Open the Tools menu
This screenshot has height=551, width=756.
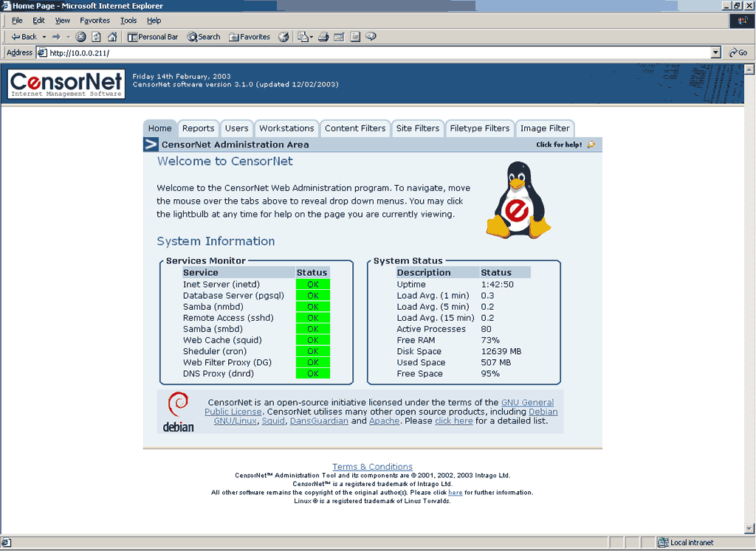[x=128, y=20]
